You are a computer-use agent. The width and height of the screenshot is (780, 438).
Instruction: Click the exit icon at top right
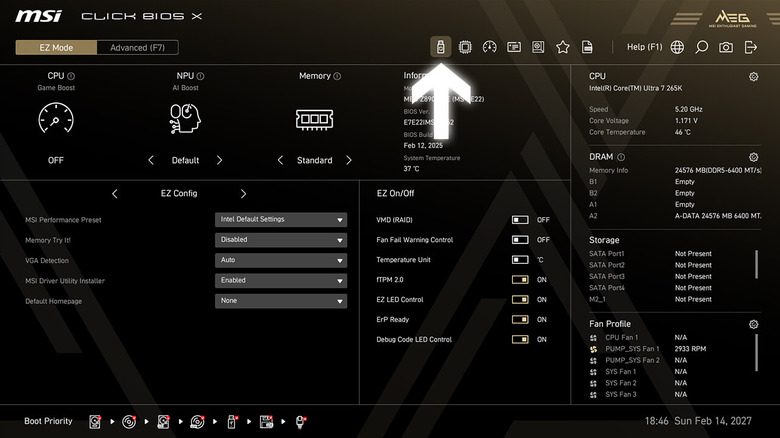(751, 47)
